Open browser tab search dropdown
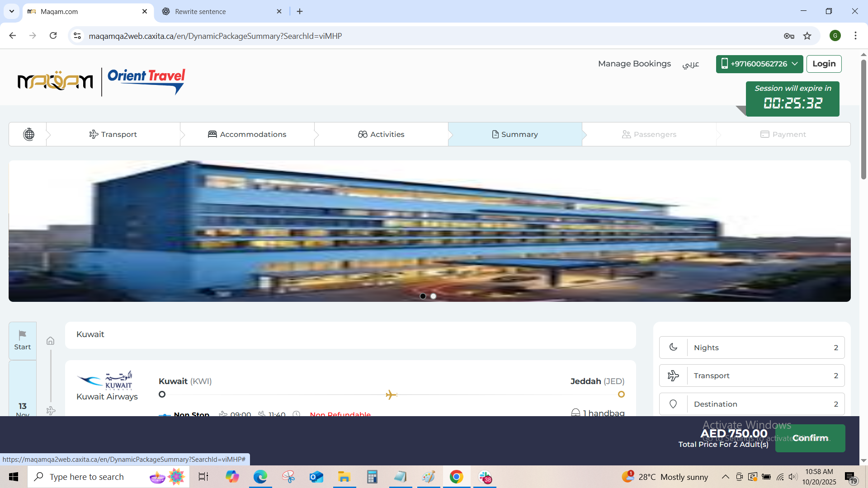The height and width of the screenshot is (488, 868). (12, 11)
